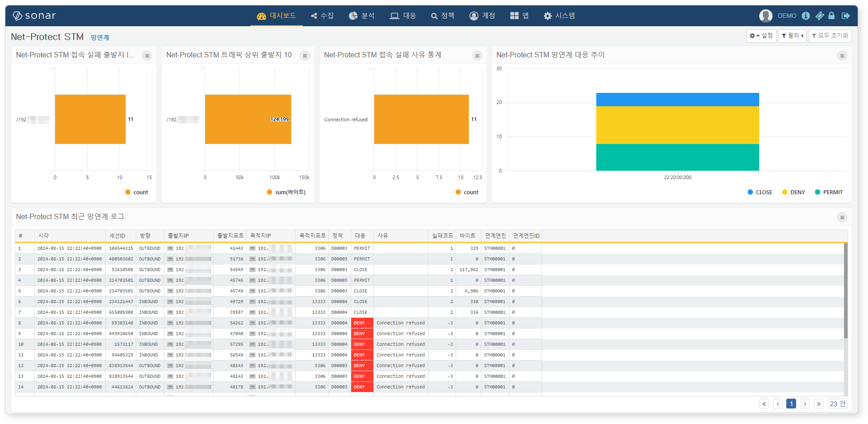The width and height of the screenshot is (868, 424).
Task: Click Connection refused in row 12
Action: click(400, 366)
